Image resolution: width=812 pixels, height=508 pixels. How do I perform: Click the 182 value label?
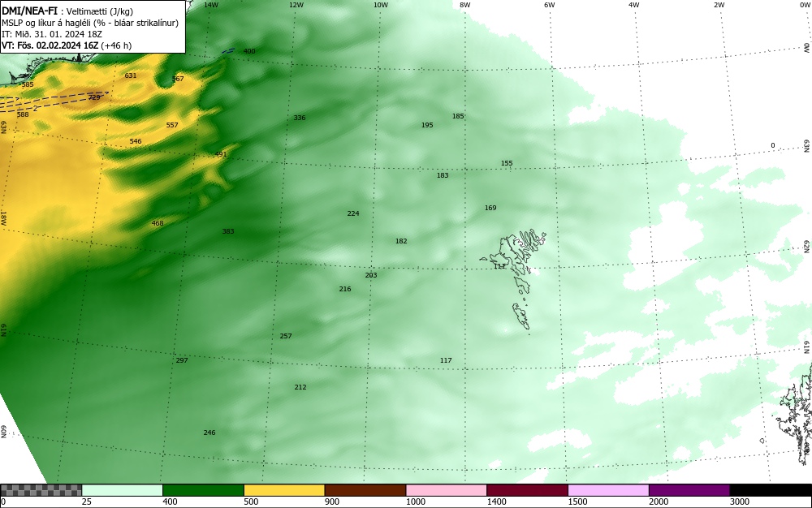click(x=401, y=241)
